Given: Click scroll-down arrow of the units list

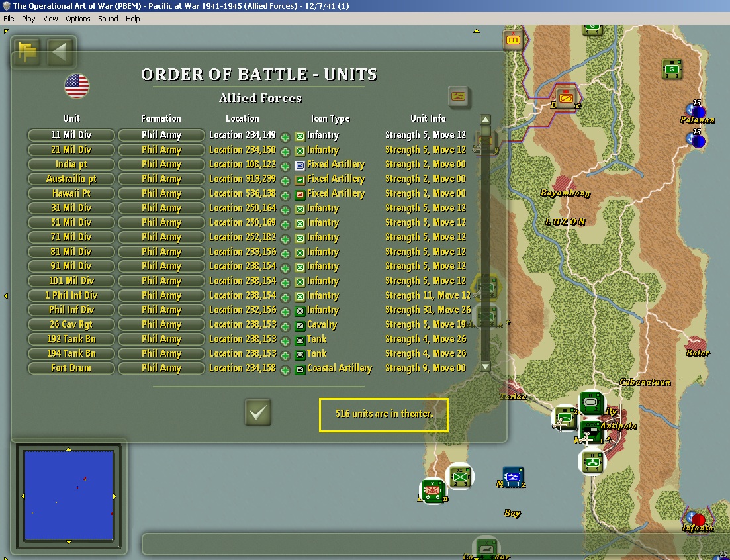Looking at the screenshot, I should click(x=485, y=366).
